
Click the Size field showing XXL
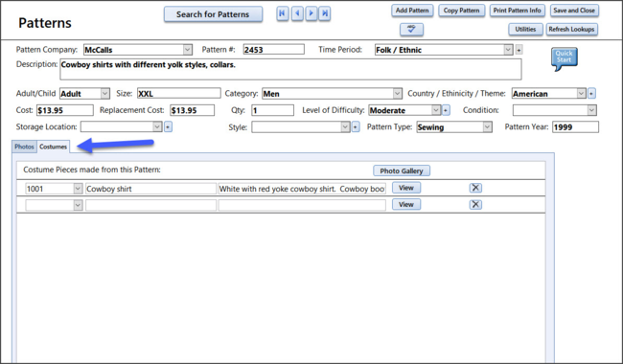click(x=179, y=94)
